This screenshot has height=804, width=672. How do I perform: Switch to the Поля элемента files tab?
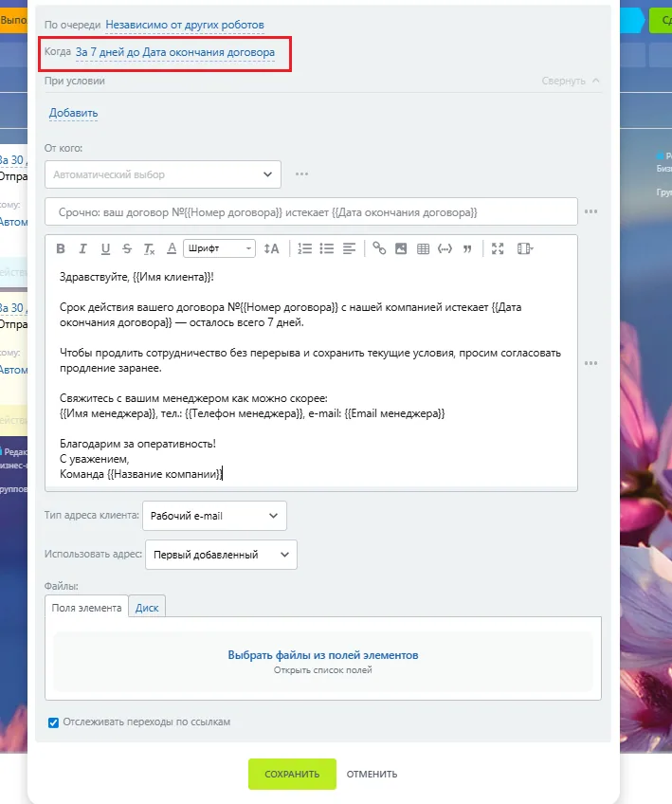tap(86, 608)
